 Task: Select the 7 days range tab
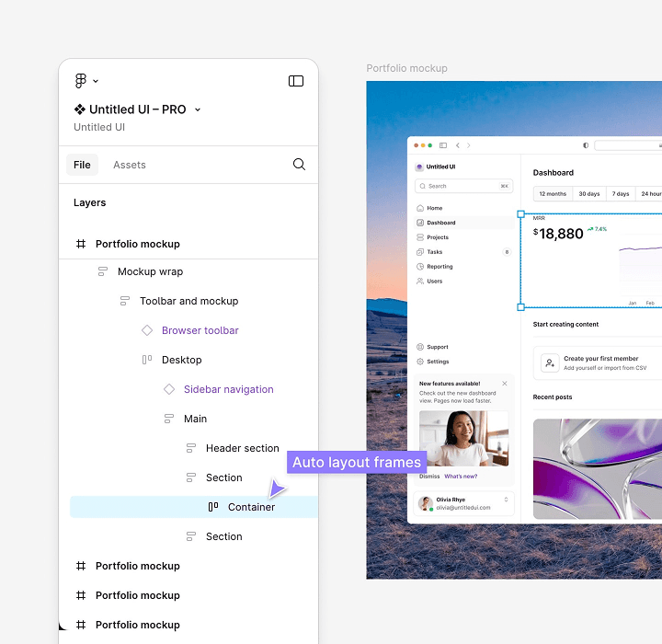point(621,194)
